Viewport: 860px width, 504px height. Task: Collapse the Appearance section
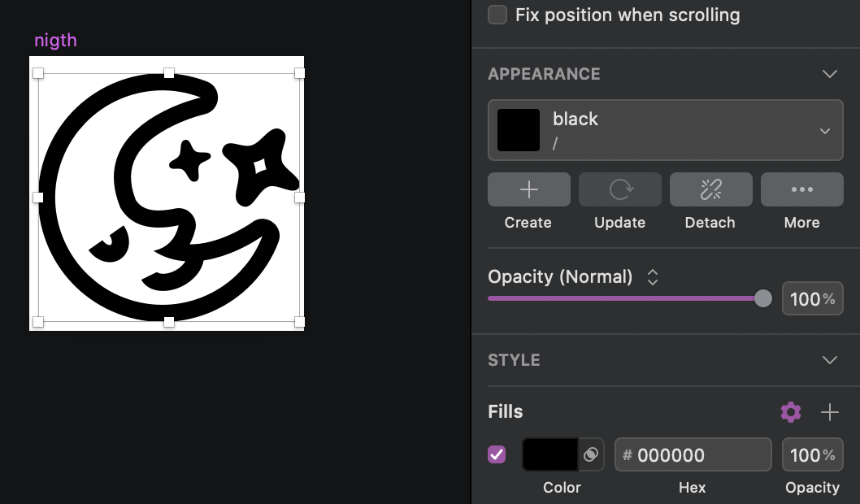click(x=830, y=73)
